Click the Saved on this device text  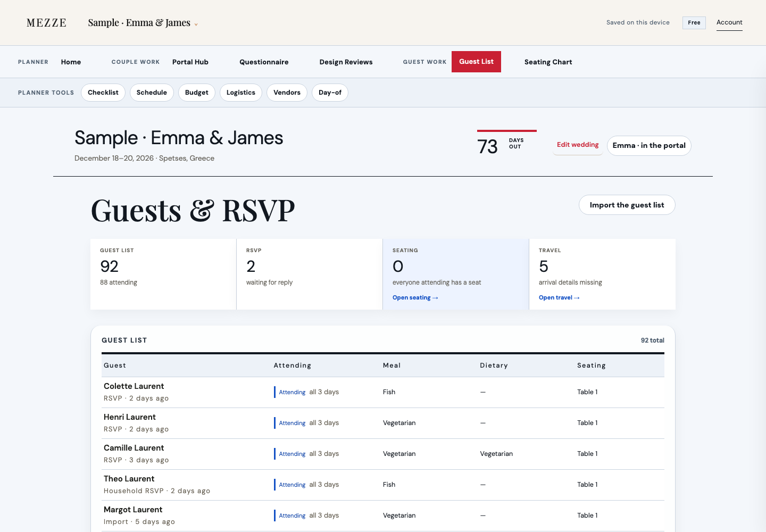[638, 22]
